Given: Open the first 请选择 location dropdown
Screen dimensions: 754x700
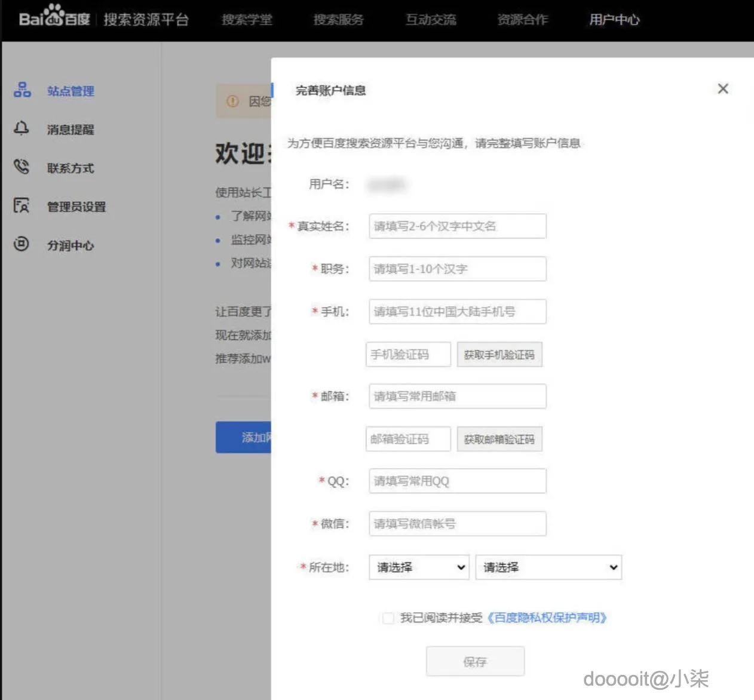Looking at the screenshot, I should pyautogui.click(x=418, y=567).
